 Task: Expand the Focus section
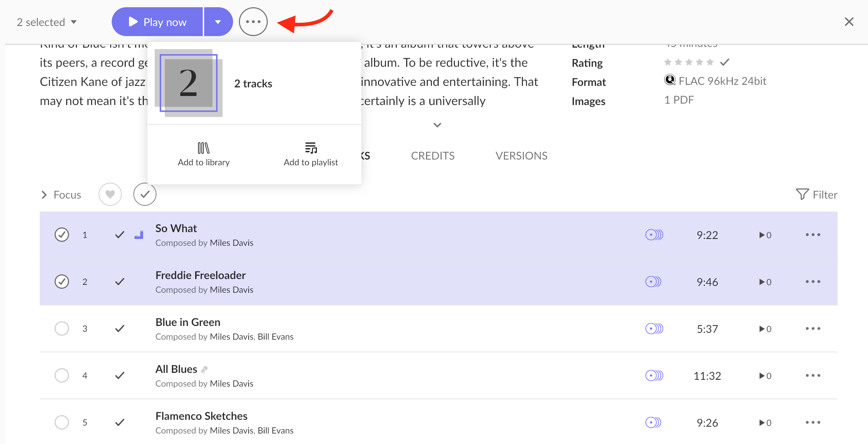(61, 195)
